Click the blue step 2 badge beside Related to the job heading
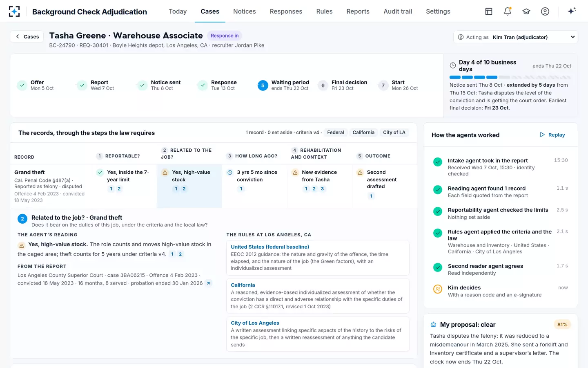 (x=22, y=219)
